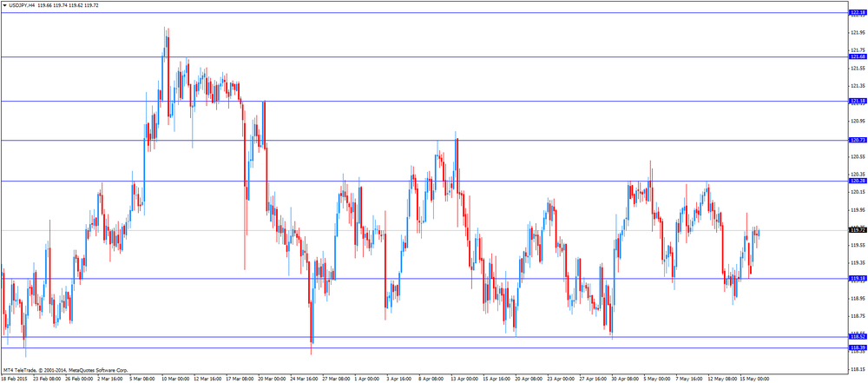Click the 24 Mar 16:00 time label
This screenshot has width=868, height=383.
click(x=303, y=380)
